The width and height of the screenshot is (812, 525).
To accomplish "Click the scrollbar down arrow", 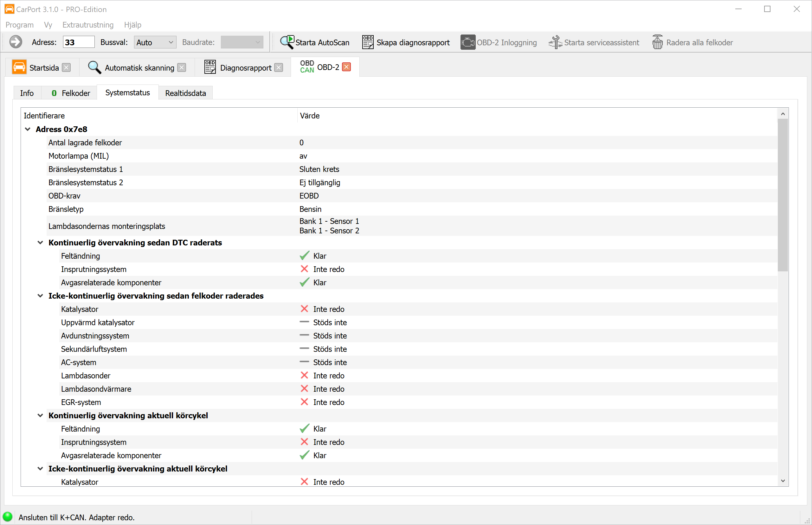I will coord(783,481).
